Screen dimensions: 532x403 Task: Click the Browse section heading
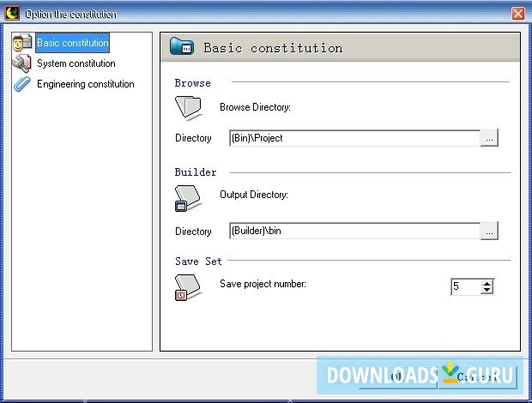click(x=193, y=83)
